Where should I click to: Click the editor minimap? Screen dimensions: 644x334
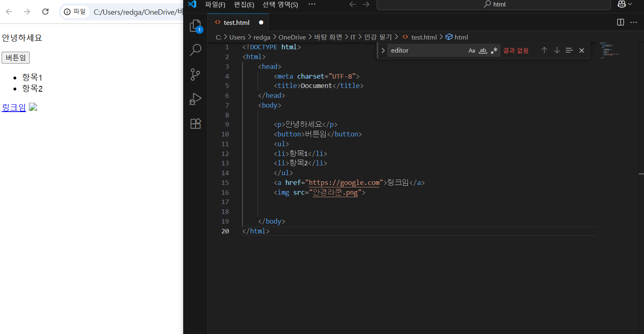click(609, 51)
